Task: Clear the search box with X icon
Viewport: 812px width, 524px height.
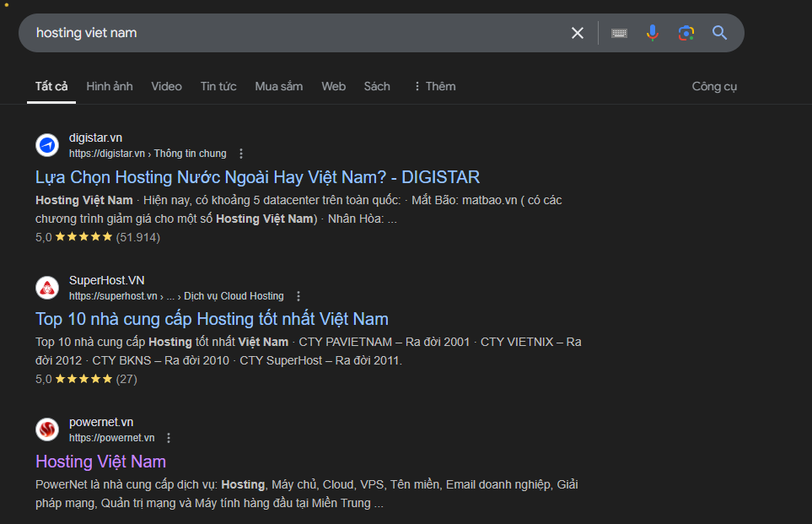Action: [x=578, y=33]
